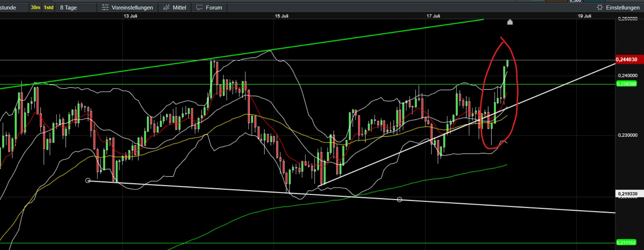Click the grey house marker near chart top
This screenshot has width=644, height=250.
510,22
